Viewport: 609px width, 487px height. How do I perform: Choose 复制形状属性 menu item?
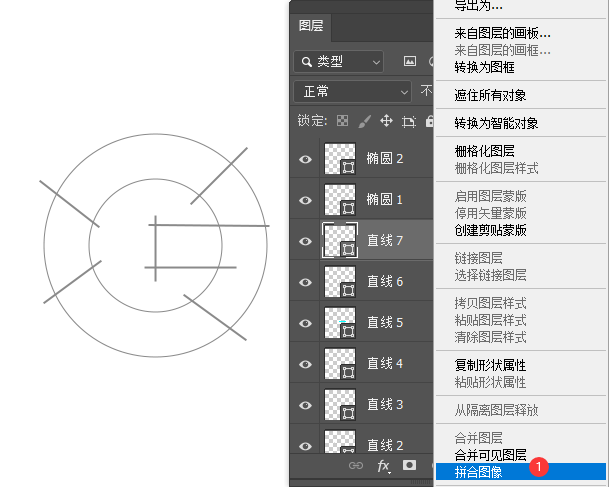click(491, 365)
